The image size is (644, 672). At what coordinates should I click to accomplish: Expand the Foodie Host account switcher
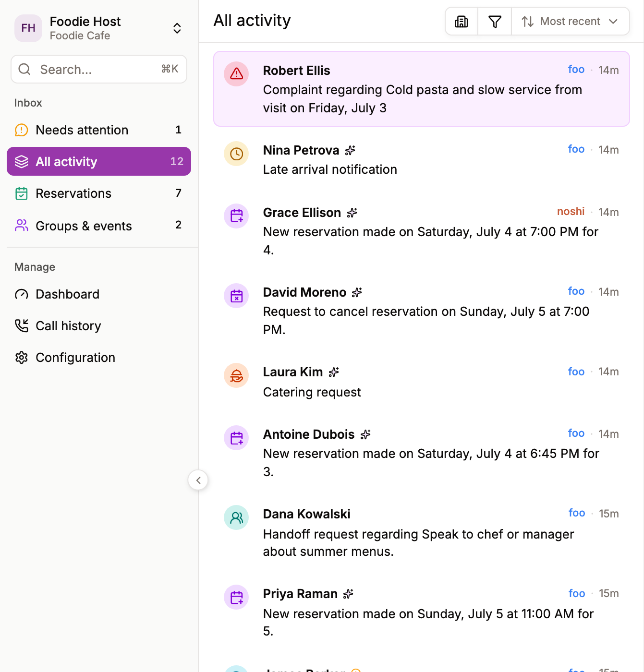click(x=177, y=28)
